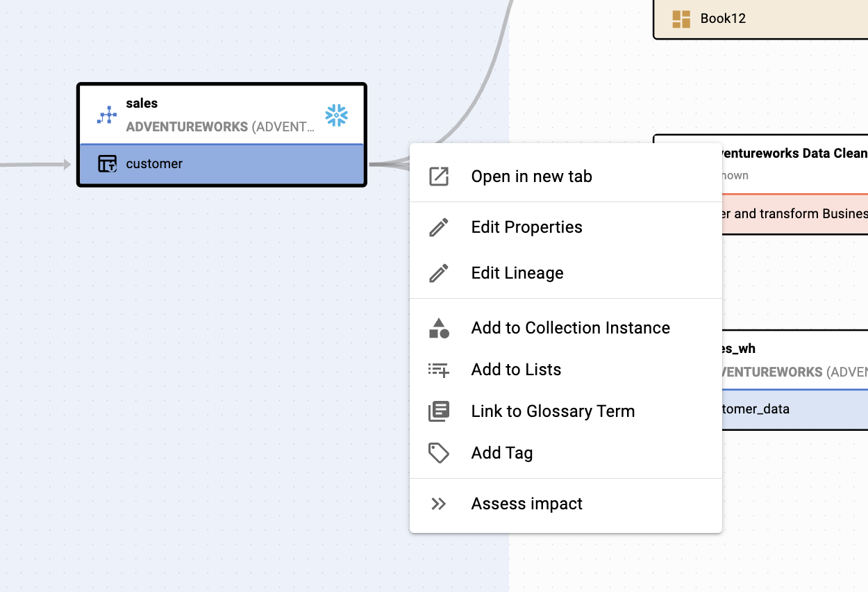Click the pencil icon beside Edit Lineage
The height and width of the screenshot is (592, 868).
pyautogui.click(x=439, y=273)
